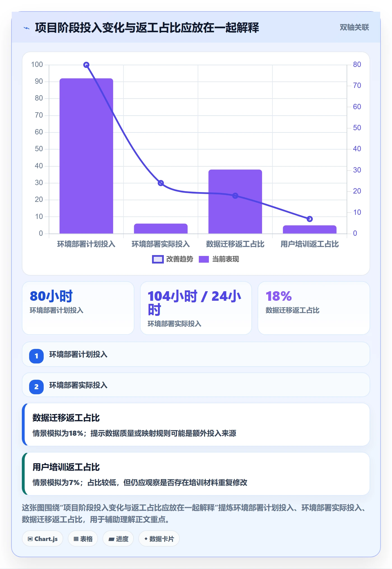Image resolution: width=392 pixels, height=569 pixels.
Task: Click the x-axis label 环境部署实际投入
Action: point(161,244)
